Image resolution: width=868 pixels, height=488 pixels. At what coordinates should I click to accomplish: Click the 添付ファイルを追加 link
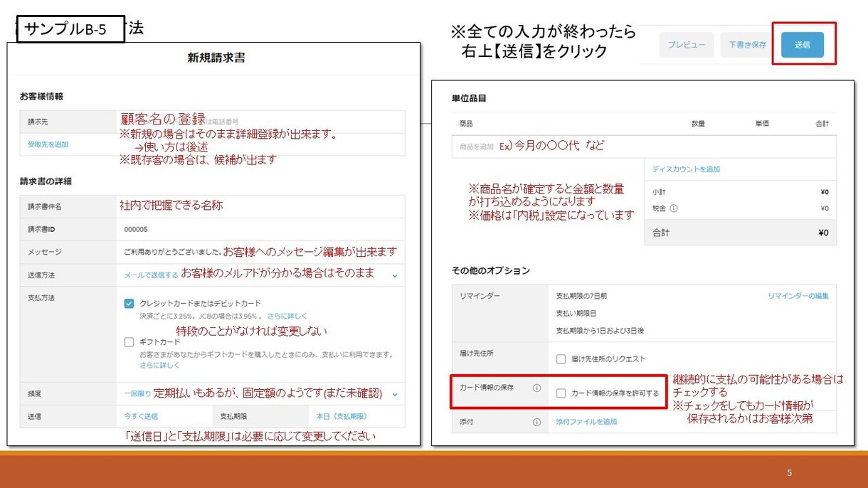pos(586,422)
